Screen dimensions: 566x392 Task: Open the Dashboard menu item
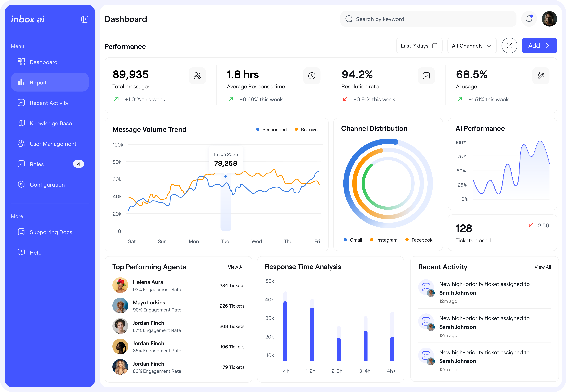pos(50,62)
